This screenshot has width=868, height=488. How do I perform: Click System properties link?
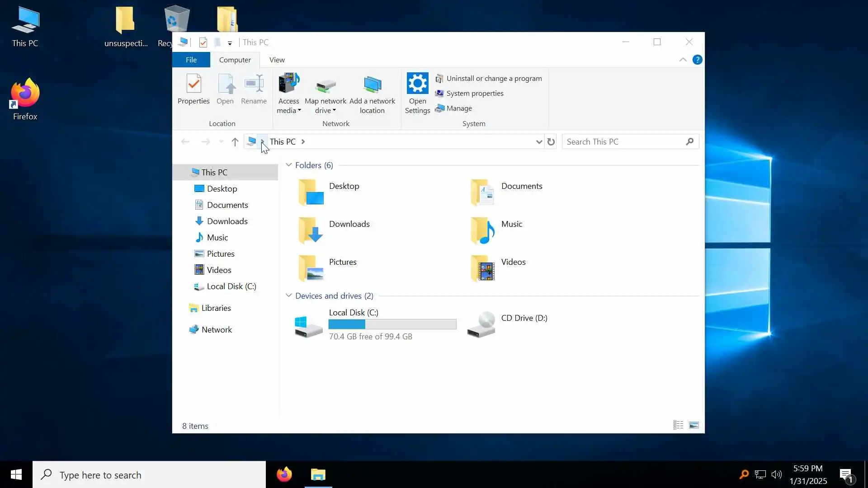[x=474, y=94]
